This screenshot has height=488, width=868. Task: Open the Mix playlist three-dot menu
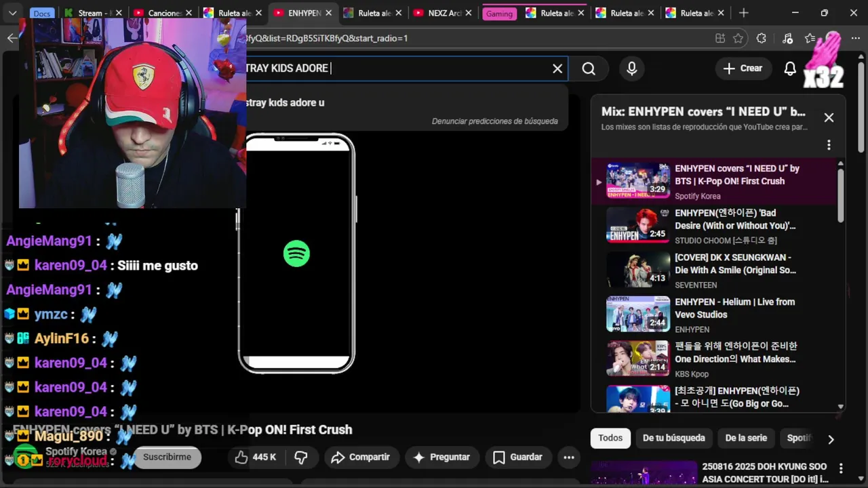pos(829,145)
